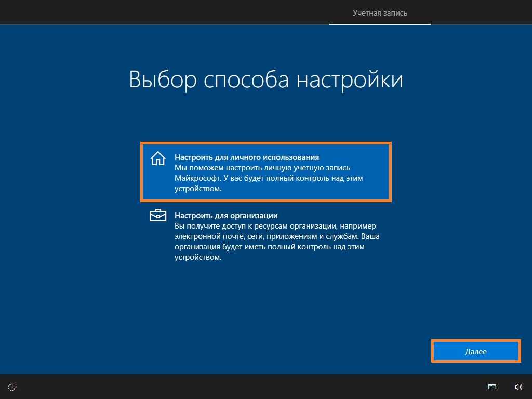This screenshot has height=399, width=532.
Task: Click the 'Выбор способа настройки' heading
Action: (x=265, y=81)
